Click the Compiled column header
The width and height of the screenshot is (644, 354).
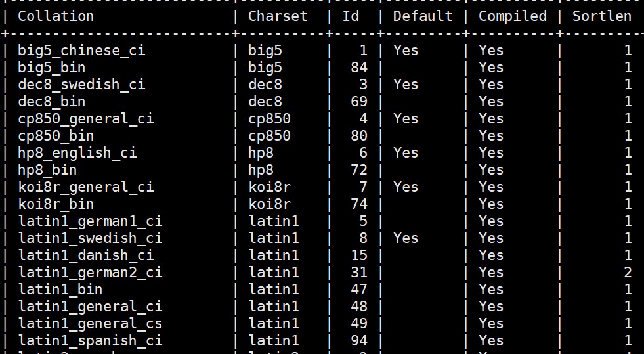coord(512,16)
